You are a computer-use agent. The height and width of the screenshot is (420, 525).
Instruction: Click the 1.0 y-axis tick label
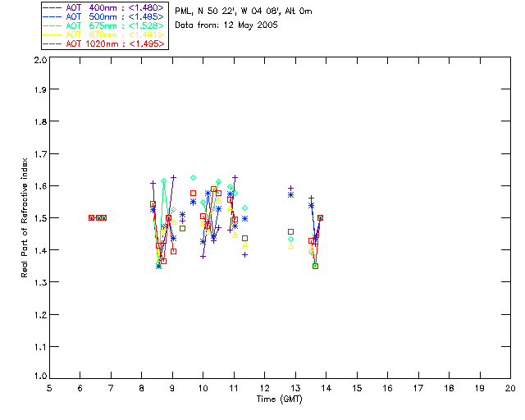tap(40, 376)
